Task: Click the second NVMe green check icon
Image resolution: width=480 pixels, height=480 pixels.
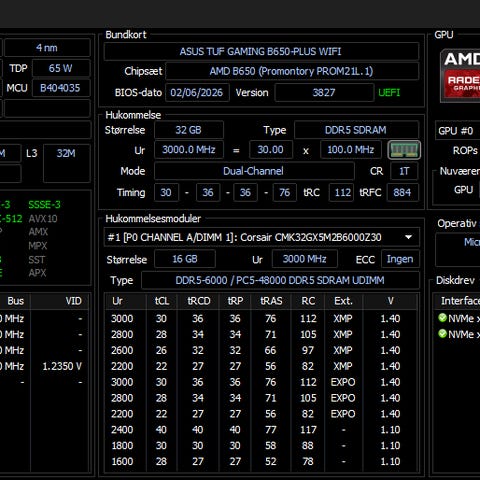Action: (x=442, y=334)
